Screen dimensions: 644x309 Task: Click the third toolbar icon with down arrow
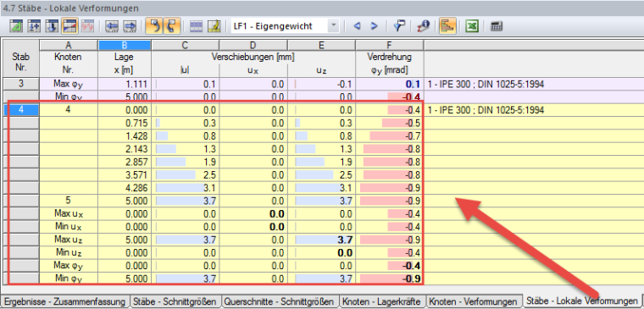click(52, 26)
